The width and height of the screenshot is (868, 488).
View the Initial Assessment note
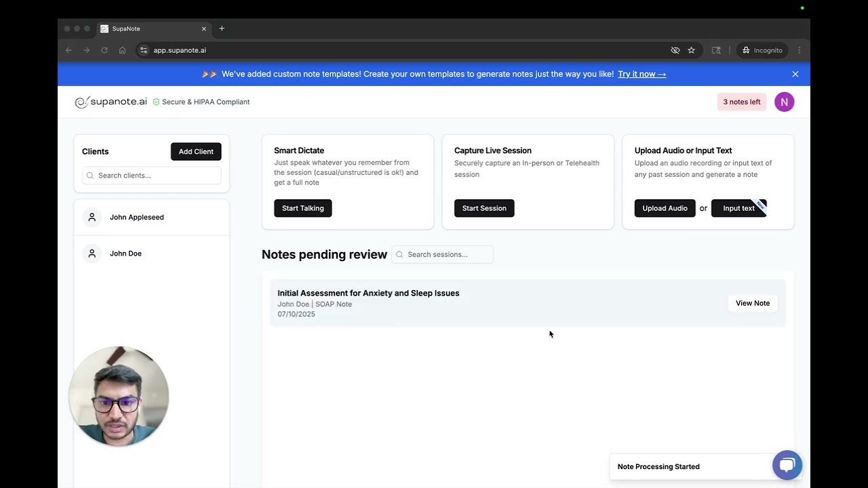pyautogui.click(x=752, y=303)
